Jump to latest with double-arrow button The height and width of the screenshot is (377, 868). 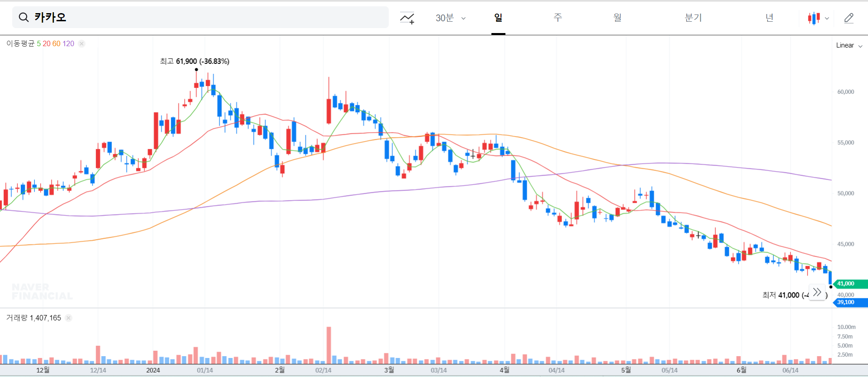[x=817, y=292]
